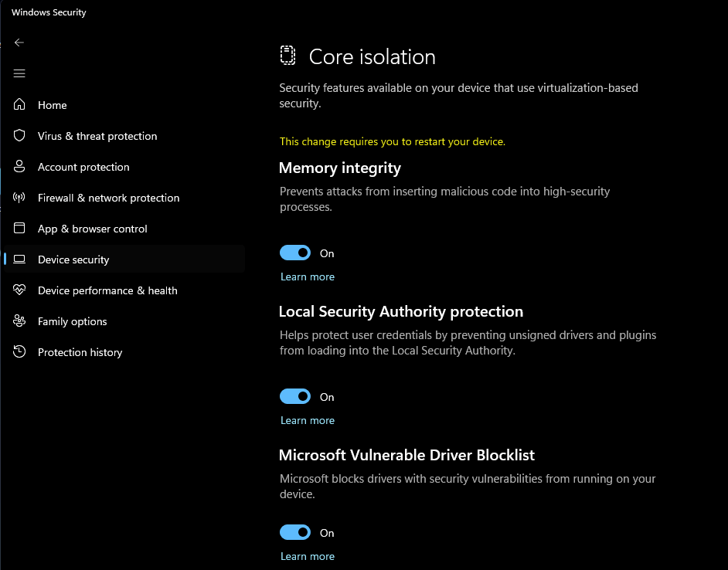728x570 pixels.
Task: Click the Firewall & network protection icon
Action: tap(20, 198)
